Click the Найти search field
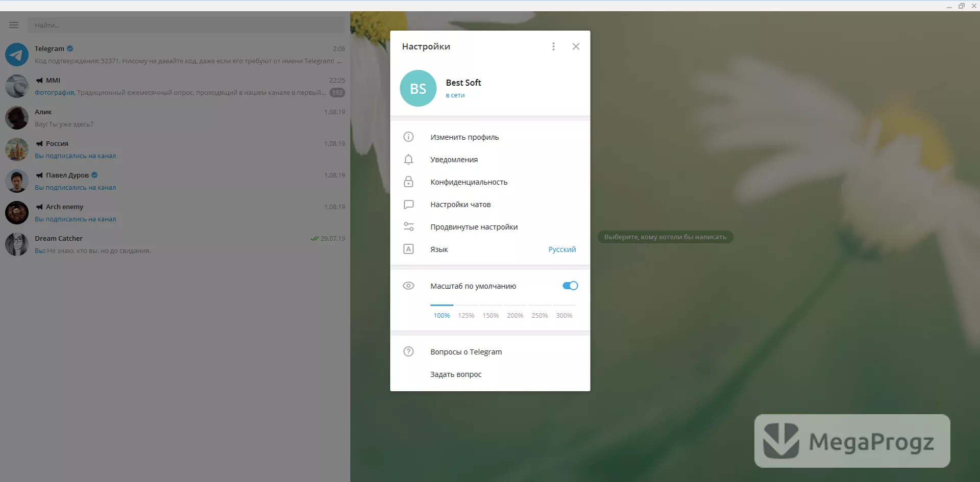Viewport: 980px width, 482px height. click(x=186, y=25)
